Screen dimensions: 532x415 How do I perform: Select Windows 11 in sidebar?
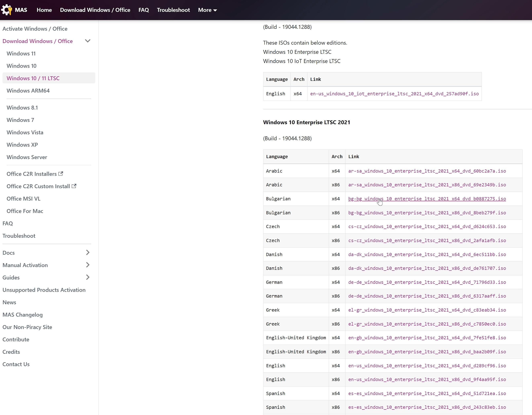click(x=21, y=53)
